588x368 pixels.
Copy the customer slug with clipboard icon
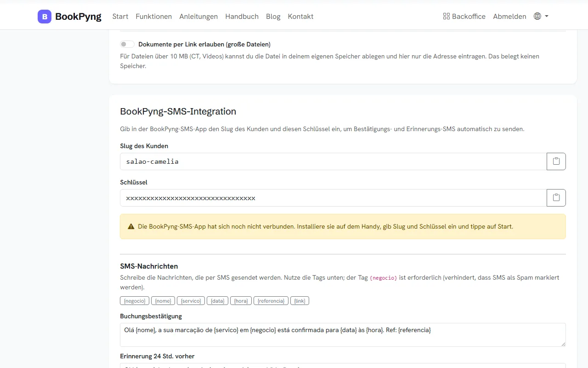pyautogui.click(x=556, y=161)
